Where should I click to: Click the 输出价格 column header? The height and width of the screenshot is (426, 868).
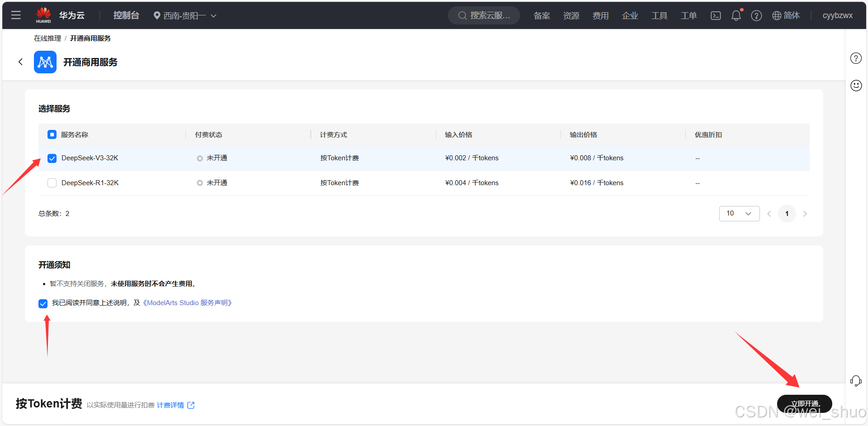583,135
